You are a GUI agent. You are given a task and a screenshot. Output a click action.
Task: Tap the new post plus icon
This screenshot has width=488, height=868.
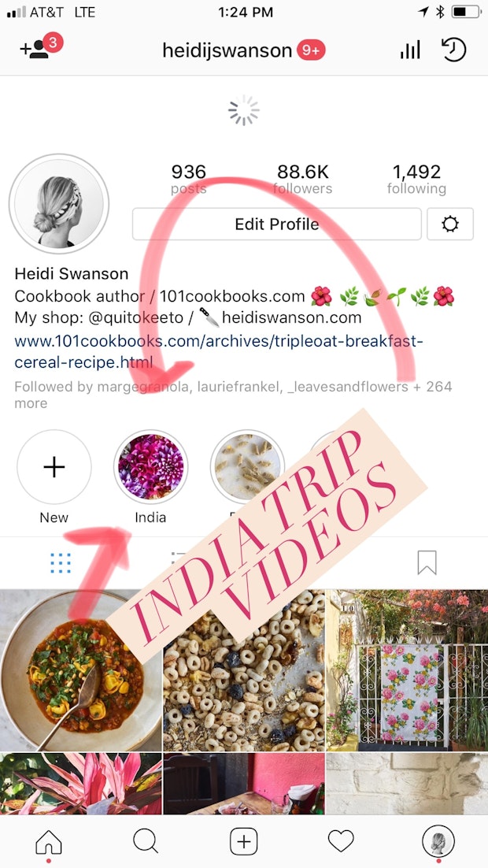click(x=243, y=841)
